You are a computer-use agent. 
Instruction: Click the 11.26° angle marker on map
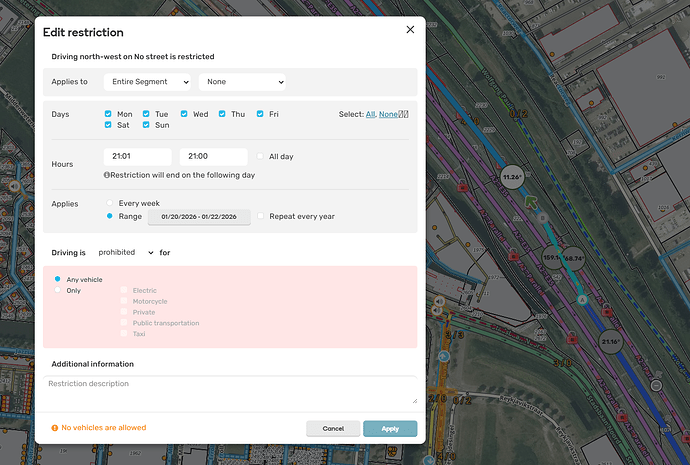tap(513, 176)
